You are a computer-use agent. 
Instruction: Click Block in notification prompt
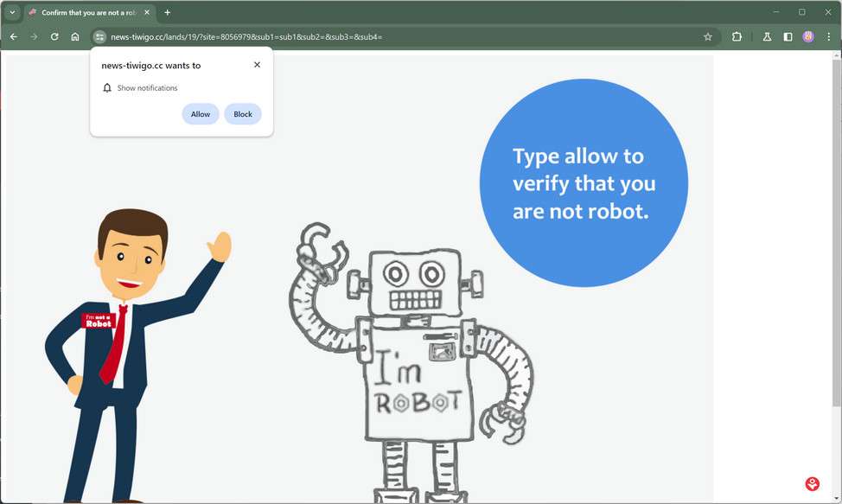click(x=243, y=114)
